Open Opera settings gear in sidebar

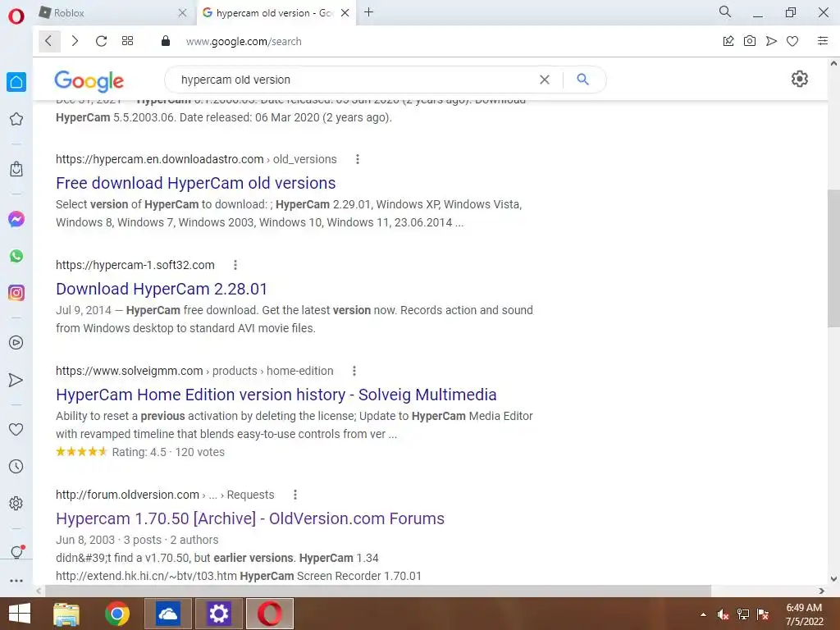tap(16, 504)
